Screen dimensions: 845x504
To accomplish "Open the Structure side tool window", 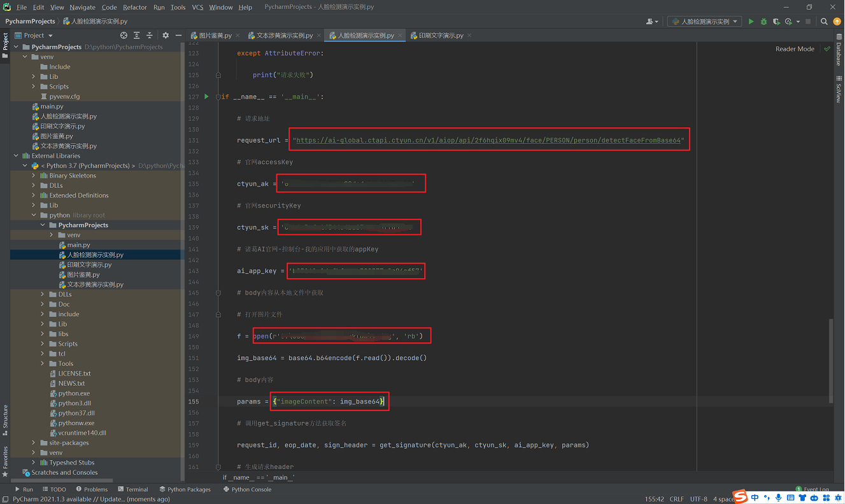I will click(x=5, y=419).
